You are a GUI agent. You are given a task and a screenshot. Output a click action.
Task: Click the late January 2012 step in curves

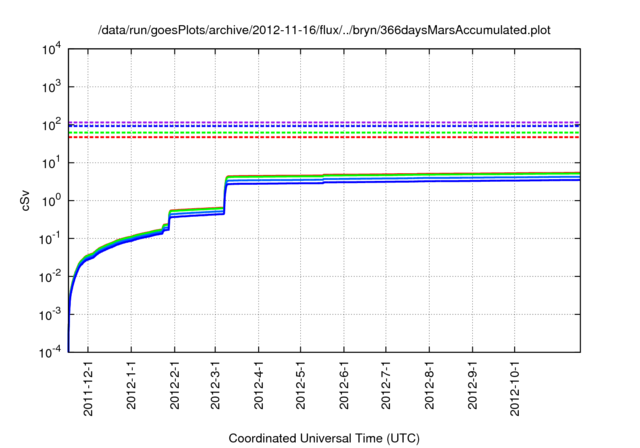point(169,222)
